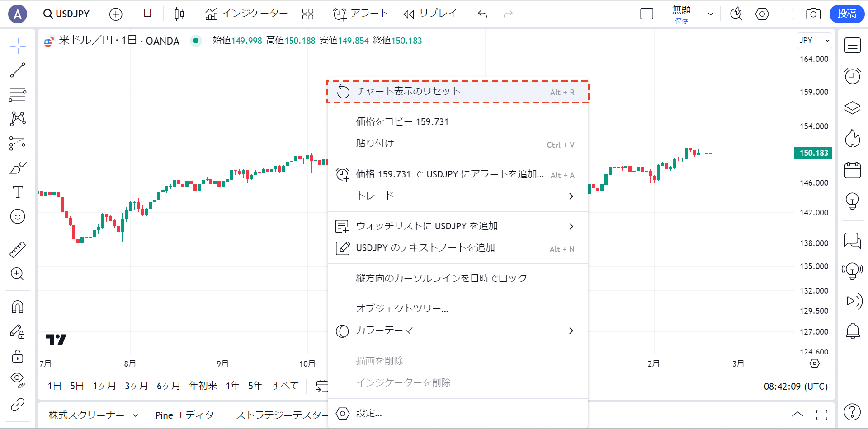The height and width of the screenshot is (429, 868).
Task: Select the text annotation tool
Action: pos(18,192)
